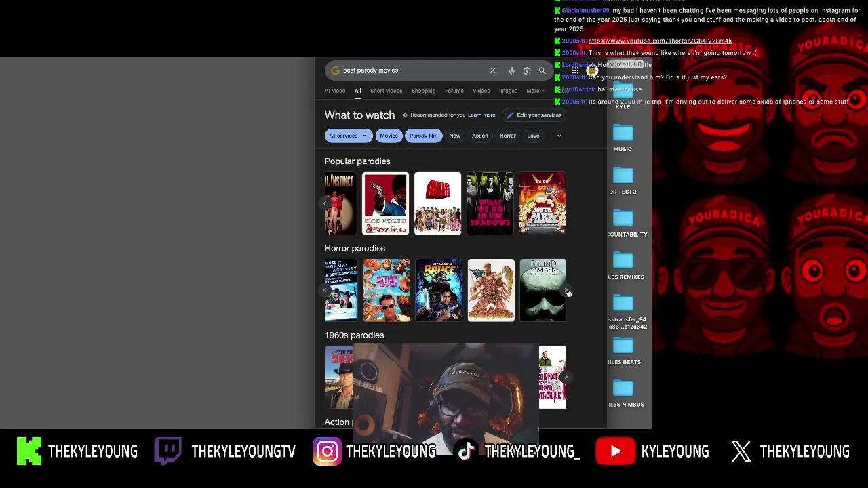Click LordDarrick username on haunted house message
The width and height of the screenshot is (868, 488).
578,89
